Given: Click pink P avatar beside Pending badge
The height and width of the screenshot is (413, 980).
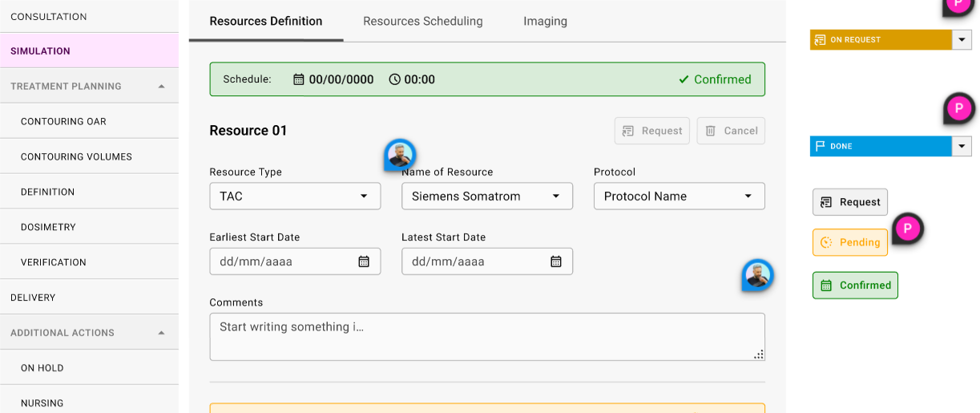Looking at the screenshot, I should click(x=908, y=229).
